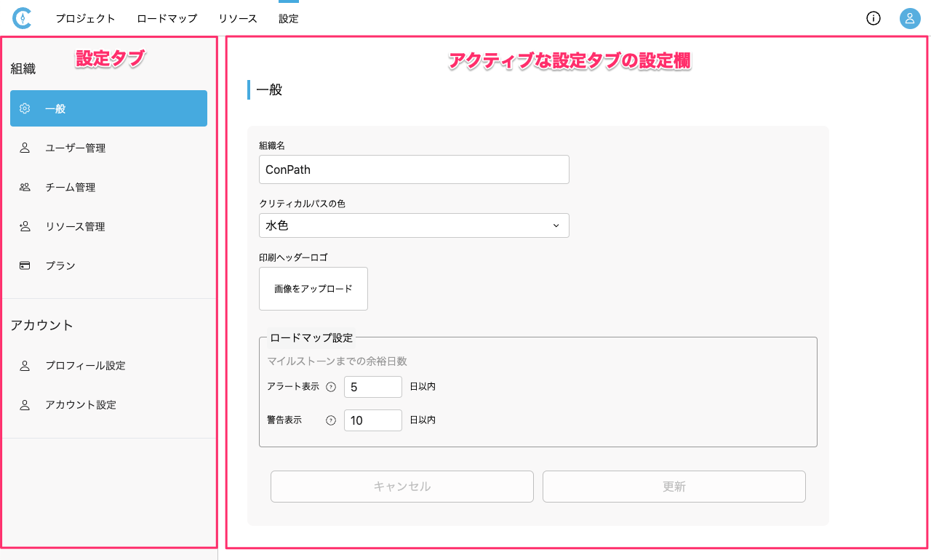
Task: Click the icon beside リソース管理
Action: [x=25, y=227]
